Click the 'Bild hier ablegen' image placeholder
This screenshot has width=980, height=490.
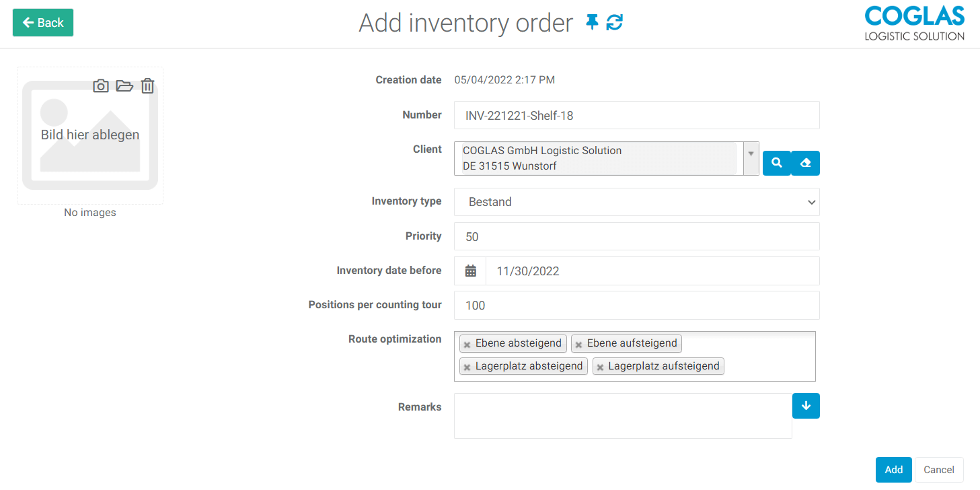(90, 135)
